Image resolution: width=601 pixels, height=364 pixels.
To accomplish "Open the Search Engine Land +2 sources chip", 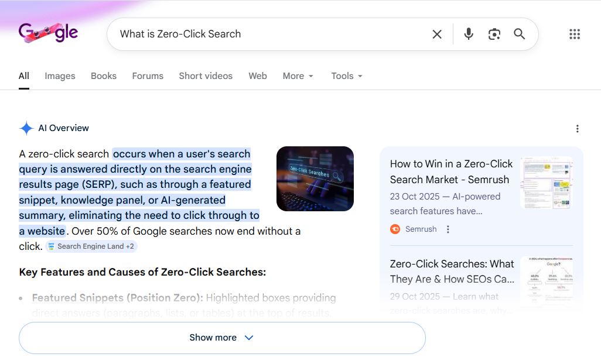I will click(x=91, y=246).
